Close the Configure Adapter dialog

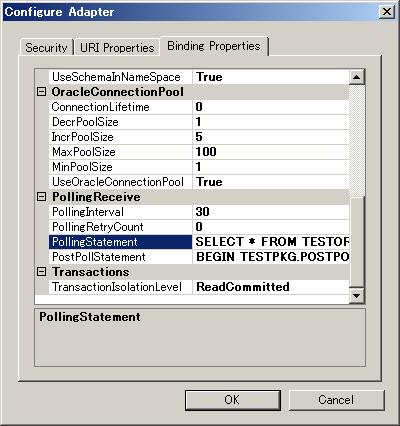pos(387,12)
